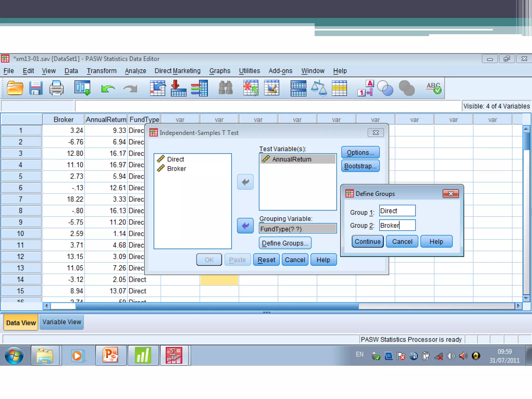Viewport: 532px width, 399px height.
Task: Open the Recall recently used dialogs icon
Action: (82, 88)
